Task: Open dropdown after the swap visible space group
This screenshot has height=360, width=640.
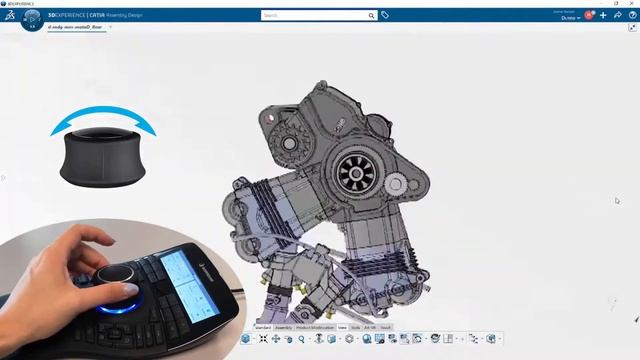Action: coord(426,339)
